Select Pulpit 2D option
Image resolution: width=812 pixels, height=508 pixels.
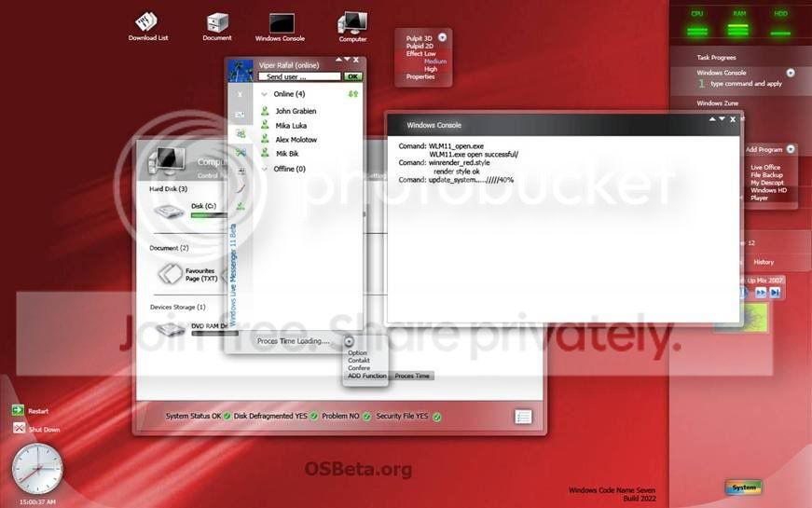(x=420, y=46)
